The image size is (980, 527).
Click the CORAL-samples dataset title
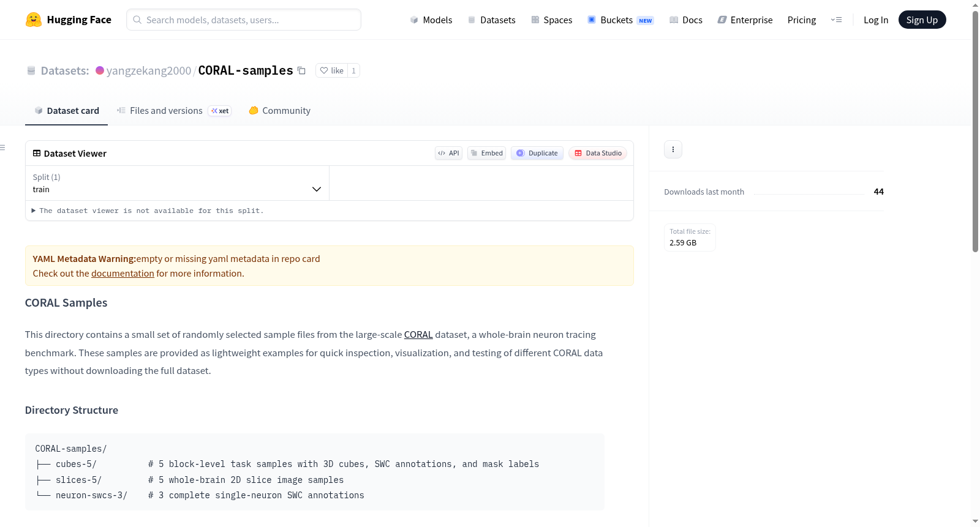pos(246,70)
